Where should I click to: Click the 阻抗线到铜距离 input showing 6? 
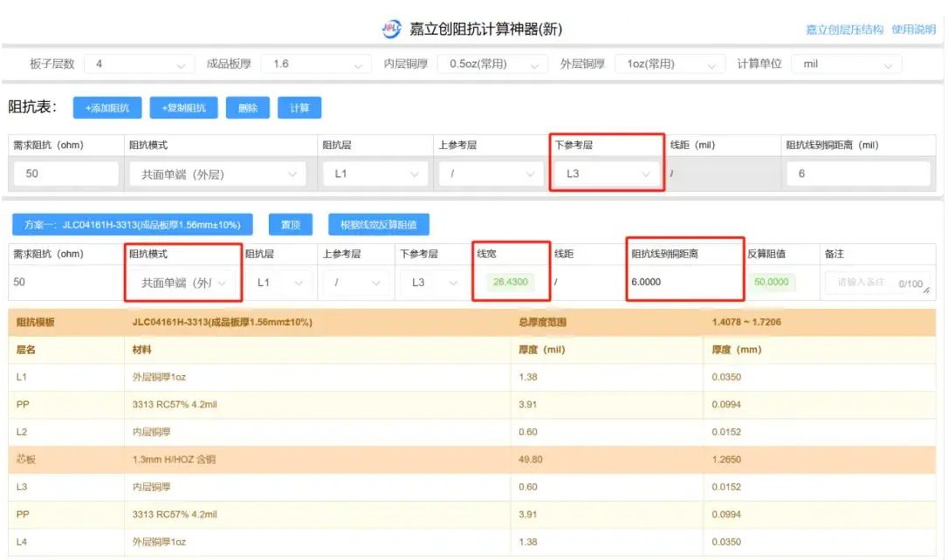[x=858, y=174]
